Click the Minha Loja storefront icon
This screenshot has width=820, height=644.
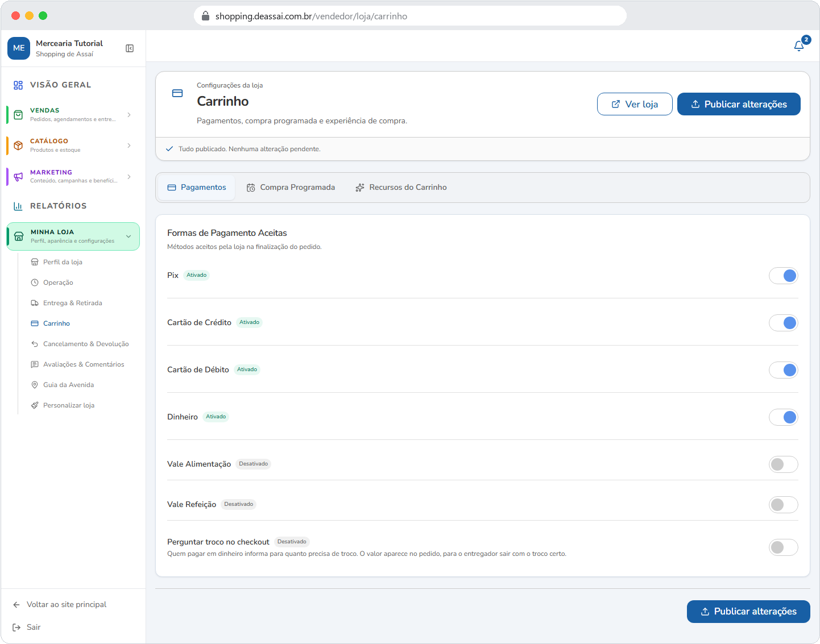pos(19,236)
